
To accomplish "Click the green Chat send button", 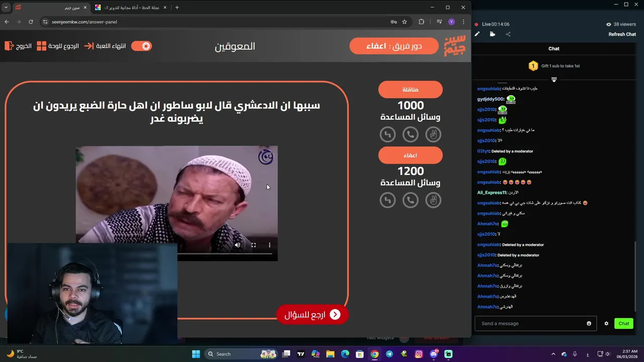I will pos(624,323).
